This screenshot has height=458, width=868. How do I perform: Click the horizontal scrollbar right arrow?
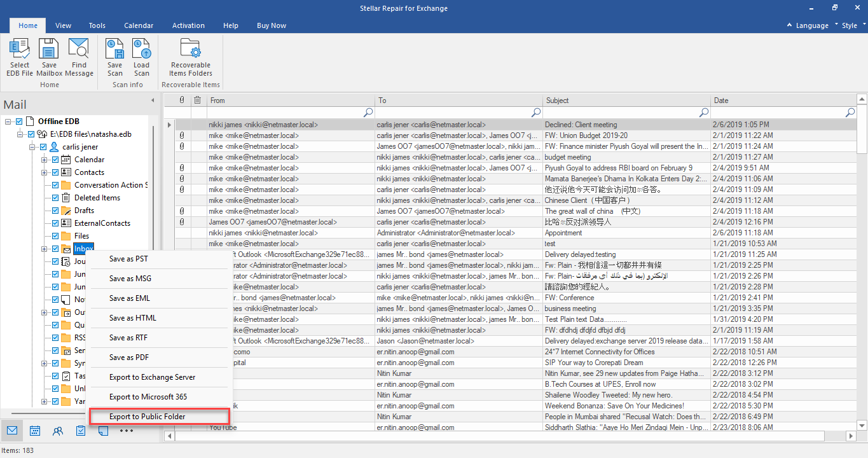[x=851, y=436]
